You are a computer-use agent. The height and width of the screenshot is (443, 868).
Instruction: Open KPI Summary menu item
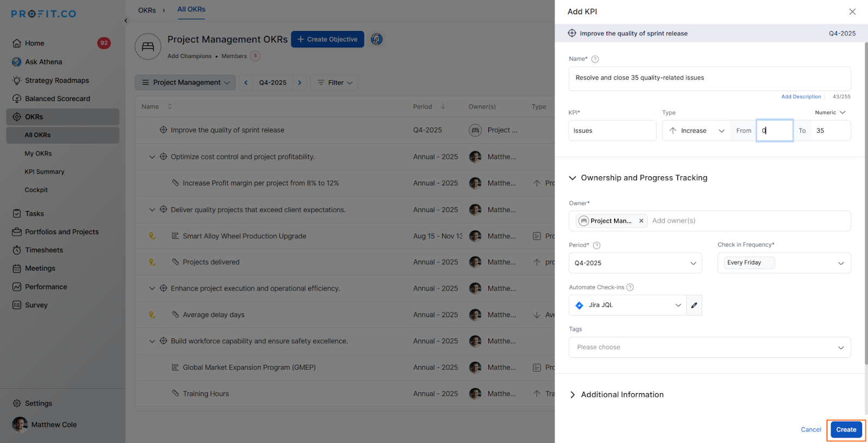click(44, 172)
